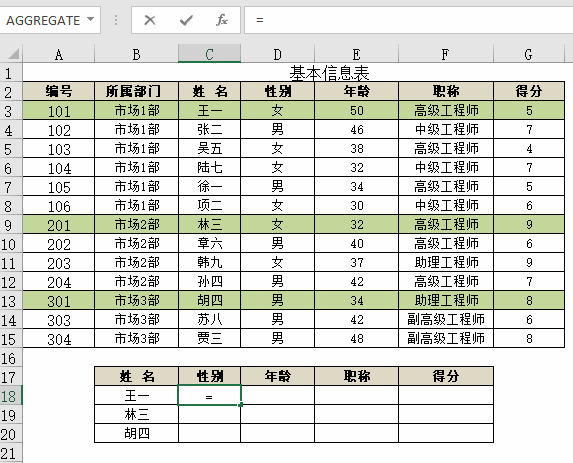The image size is (573, 463).
Task: Click the title cell 基本信息表
Action: (329, 73)
